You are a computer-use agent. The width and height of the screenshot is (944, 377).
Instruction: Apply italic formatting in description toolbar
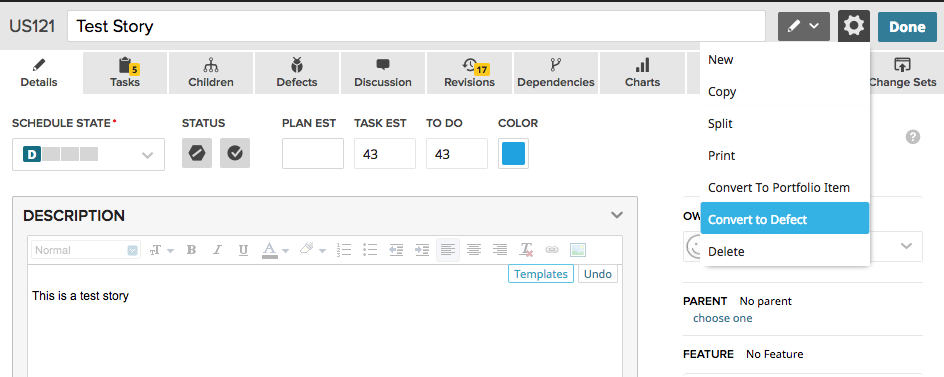217,250
